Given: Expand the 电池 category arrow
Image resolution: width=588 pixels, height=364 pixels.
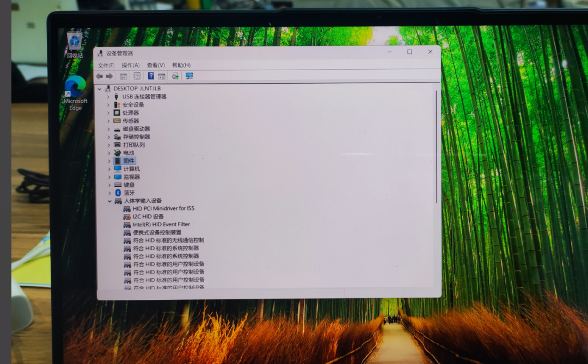Looking at the screenshot, I should [109, 153].
